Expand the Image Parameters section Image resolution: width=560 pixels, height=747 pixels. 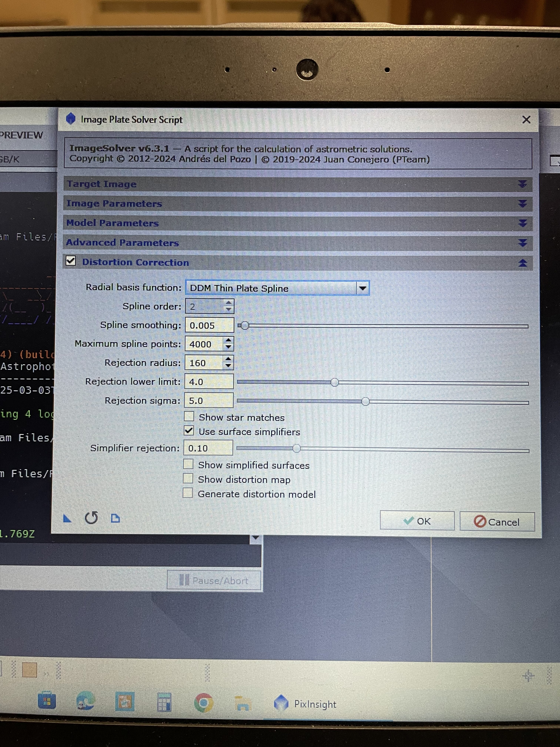(523, 203)
